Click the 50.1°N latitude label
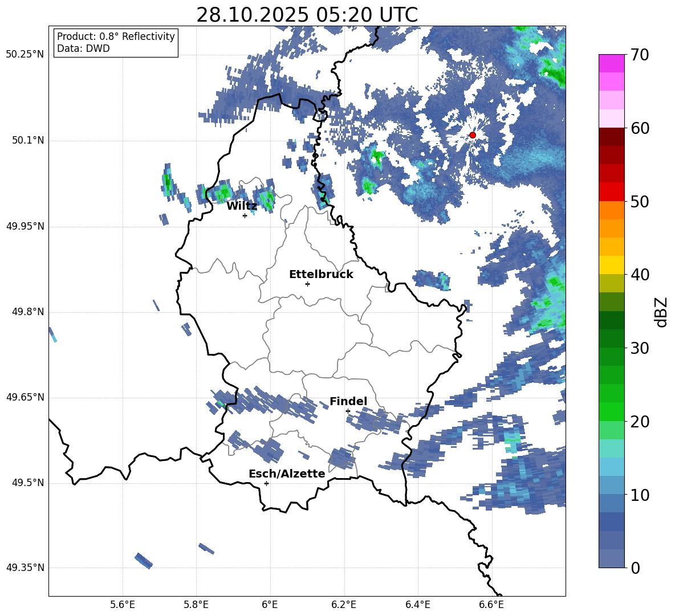The width and height of the screenshot is (675, 616). [29, 140]
